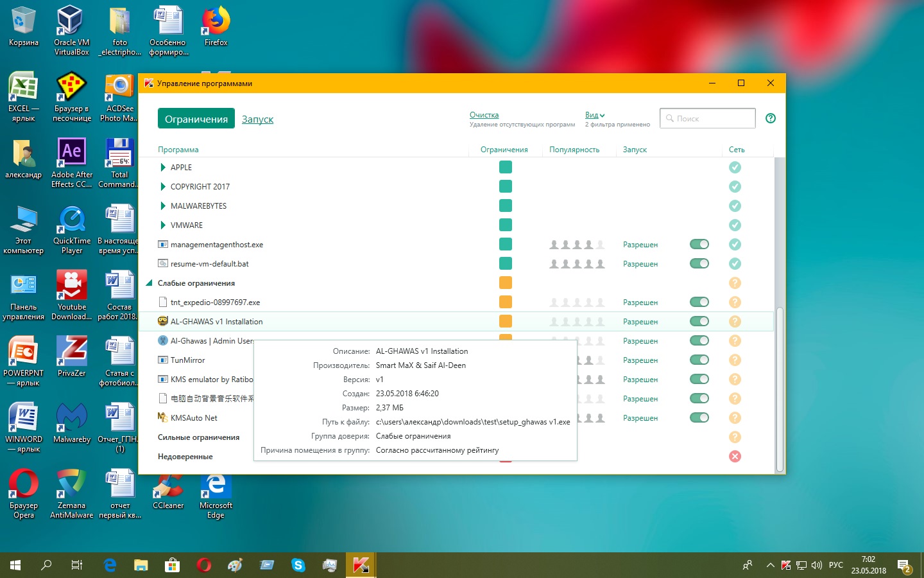Click network status icon for COPYRIGHT 2017 row

(x=735, y=186)
